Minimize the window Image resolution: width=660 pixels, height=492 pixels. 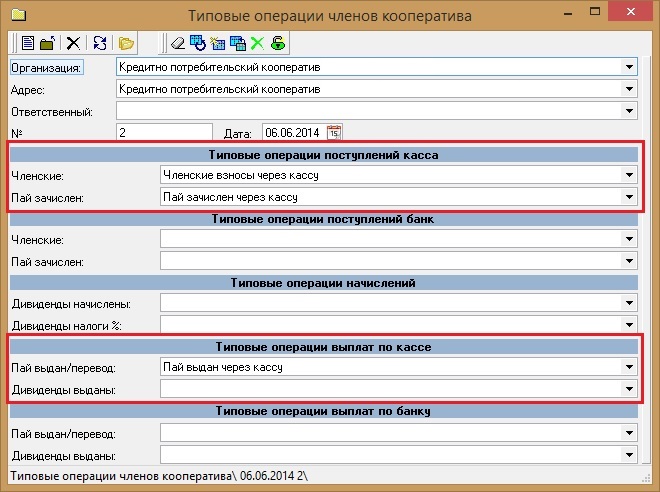coord(568,13)
